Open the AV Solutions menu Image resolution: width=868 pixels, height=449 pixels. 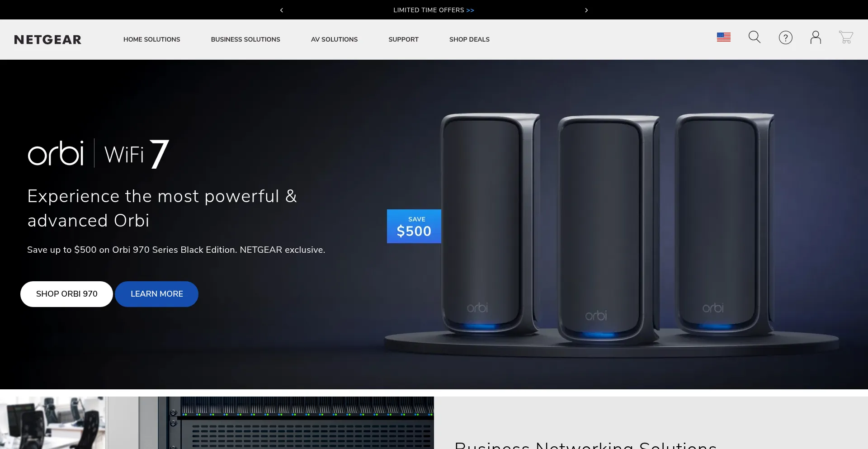tap(334, 39)
